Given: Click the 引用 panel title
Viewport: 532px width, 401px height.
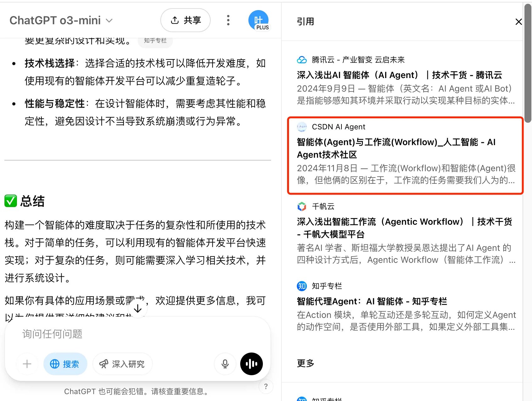Looking at the screenshot, I should point(306,21).
